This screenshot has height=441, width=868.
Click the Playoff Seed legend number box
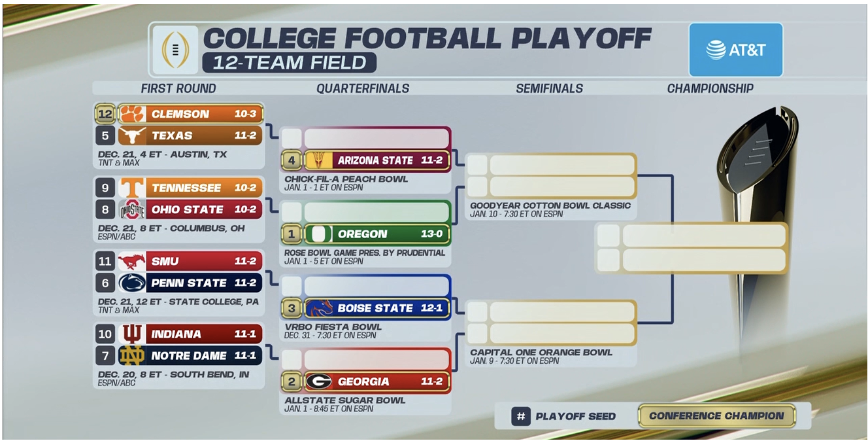coord(520,416)
